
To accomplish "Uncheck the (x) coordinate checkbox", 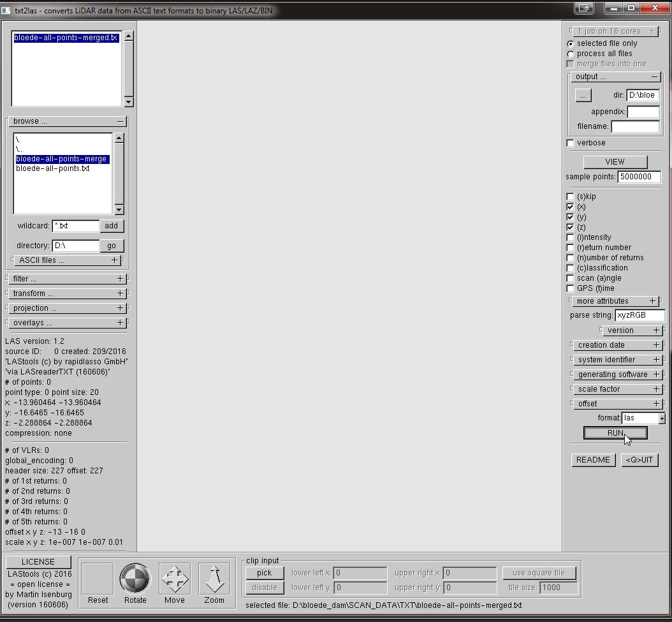I will coord(570,207).
